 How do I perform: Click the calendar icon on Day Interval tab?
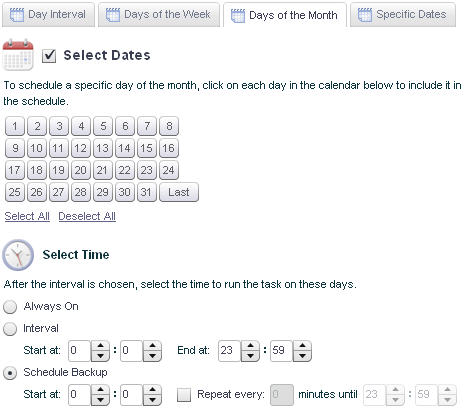coord(17,15)
